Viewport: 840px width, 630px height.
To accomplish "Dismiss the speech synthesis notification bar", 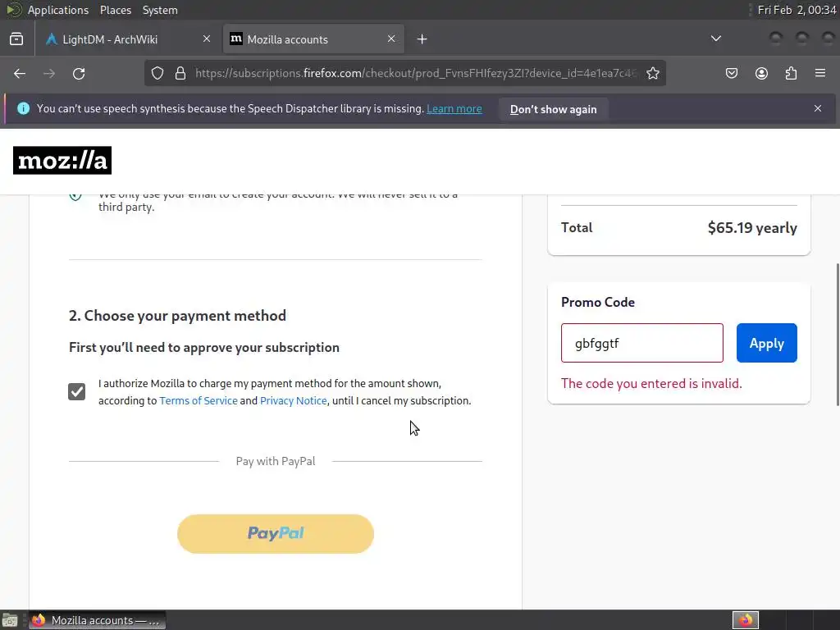I will tap(817, 108).
